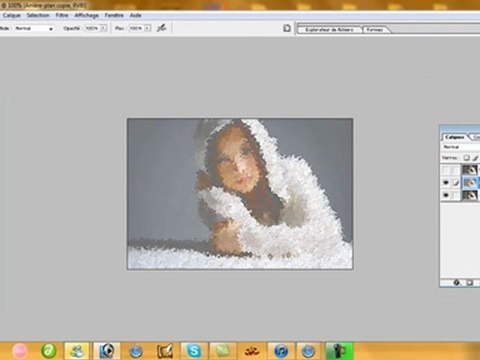Open the Aide menu
480x360 pixels.
click(x=135, y=15)
